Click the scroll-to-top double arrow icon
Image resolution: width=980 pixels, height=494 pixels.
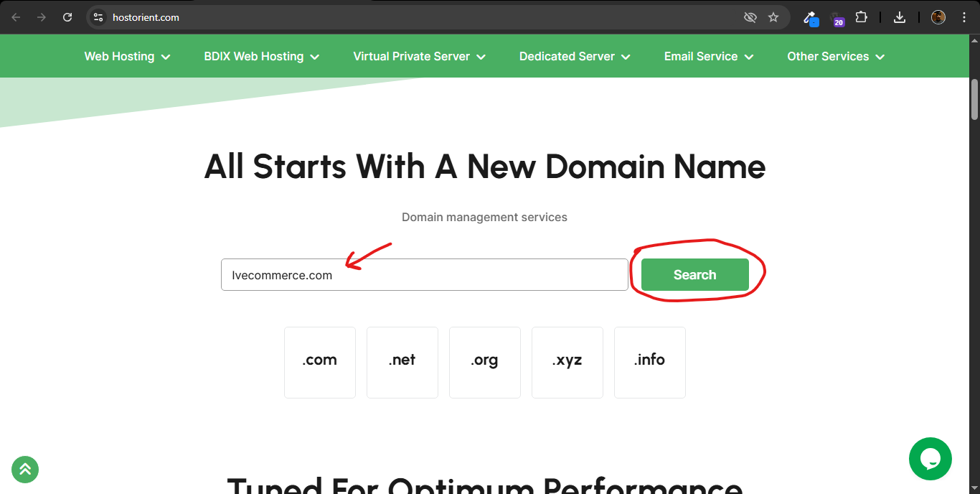click(25, 470)
